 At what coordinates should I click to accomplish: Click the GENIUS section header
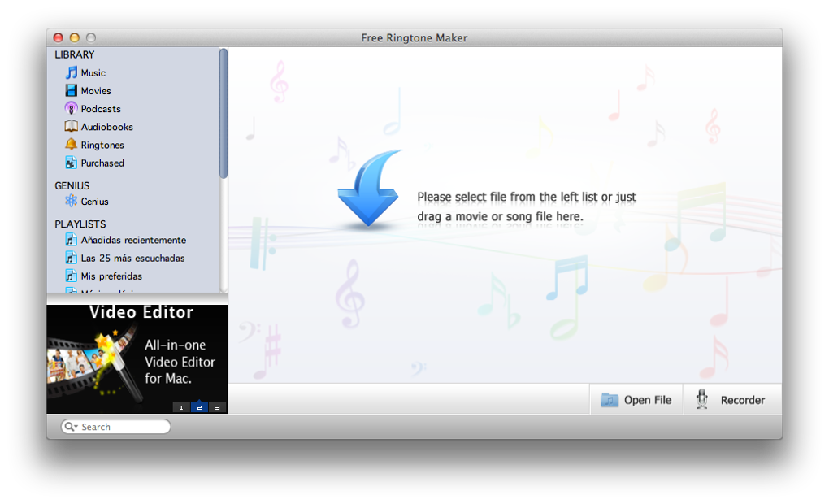tap(72, 185)
